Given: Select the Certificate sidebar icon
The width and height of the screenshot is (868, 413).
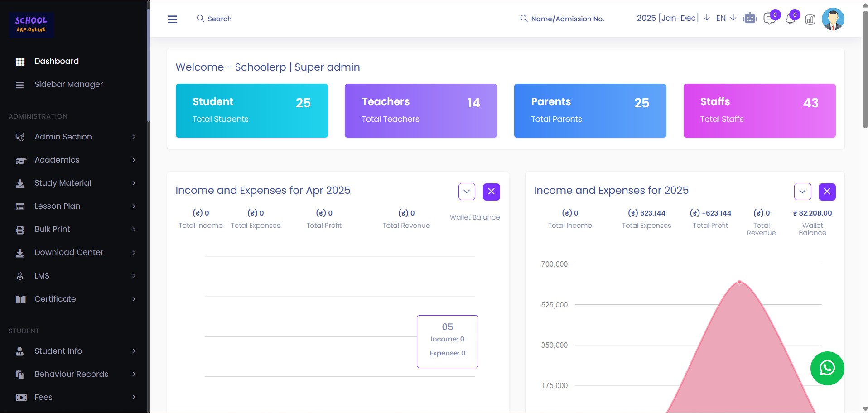Looking at the screenshot, I should click(20, 299).
